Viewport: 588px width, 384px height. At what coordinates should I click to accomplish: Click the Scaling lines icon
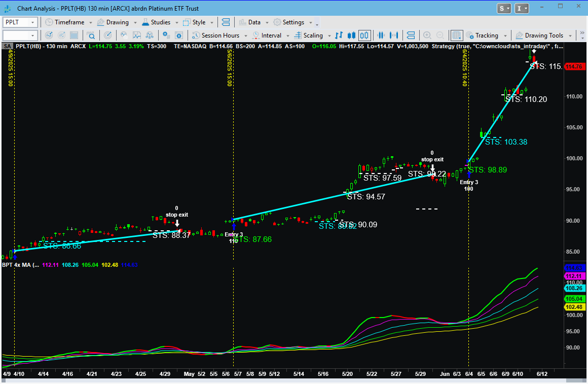(x=298, y=36)
